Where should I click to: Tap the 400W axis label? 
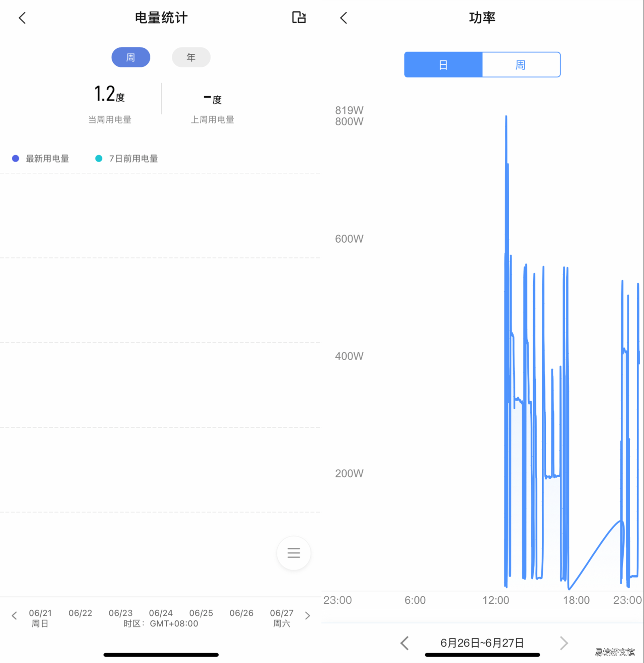point(349,356)
